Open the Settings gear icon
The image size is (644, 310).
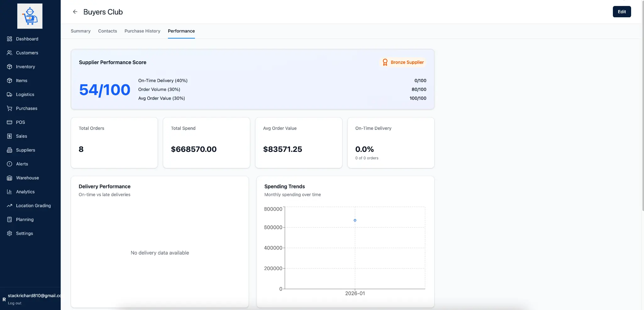(x=9, y=234)
